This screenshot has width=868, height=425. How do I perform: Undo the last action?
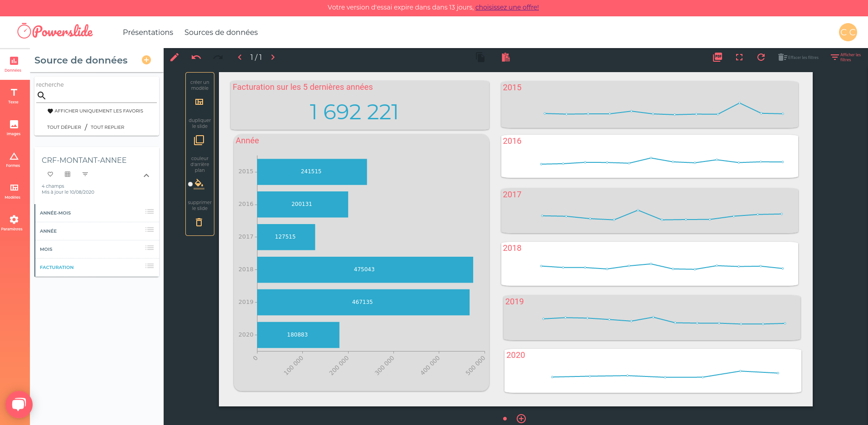(x=196, y=57)
